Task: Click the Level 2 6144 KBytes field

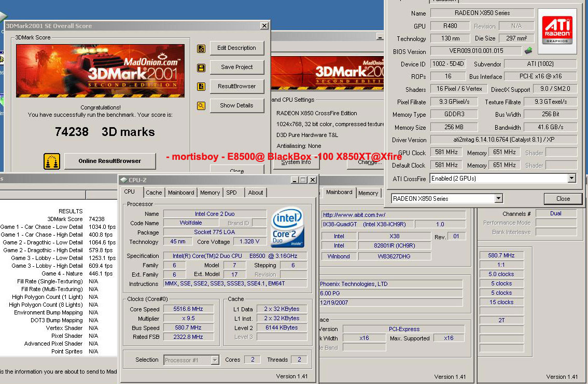Action: click(282, 327)
